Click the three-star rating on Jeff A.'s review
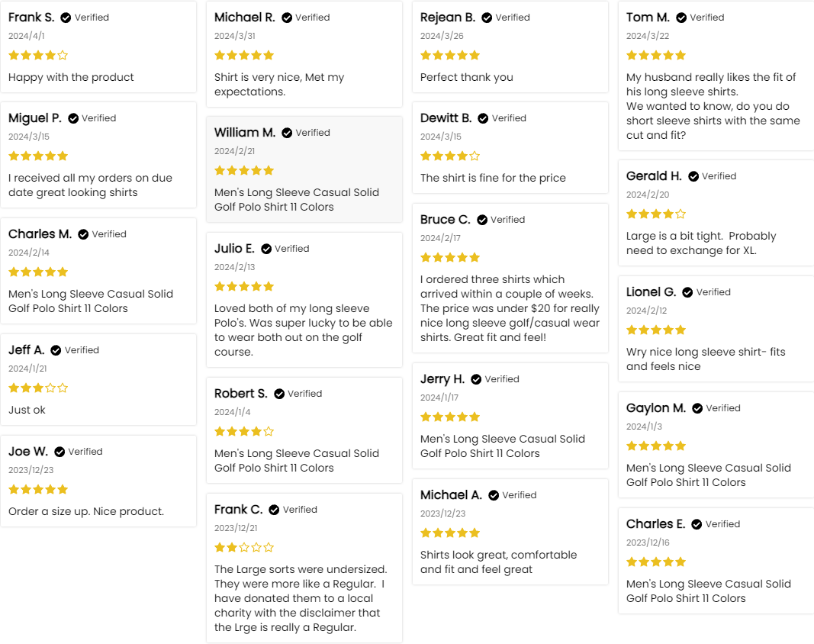The height and width of the screenshot is (644, 814). pos(38,388)
